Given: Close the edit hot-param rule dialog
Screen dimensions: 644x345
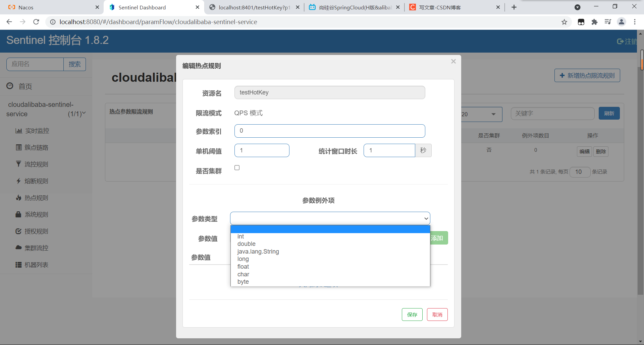Looking at the screenshot, I should (453, 61).
